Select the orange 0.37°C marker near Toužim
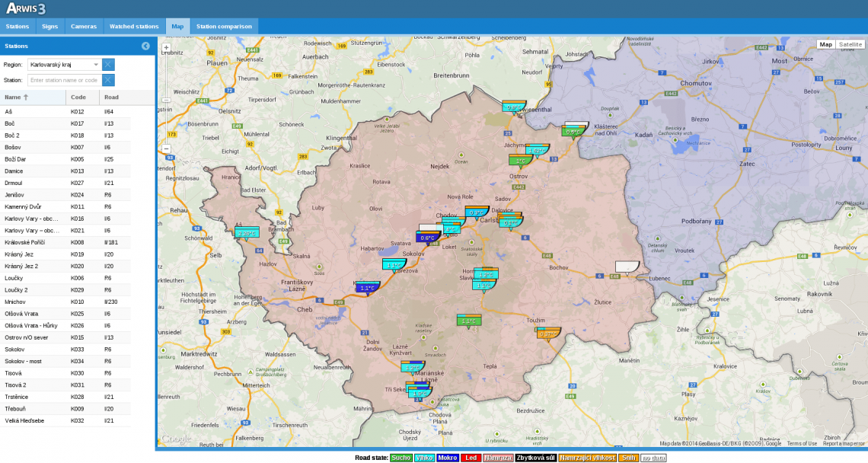 click(548, 334)
